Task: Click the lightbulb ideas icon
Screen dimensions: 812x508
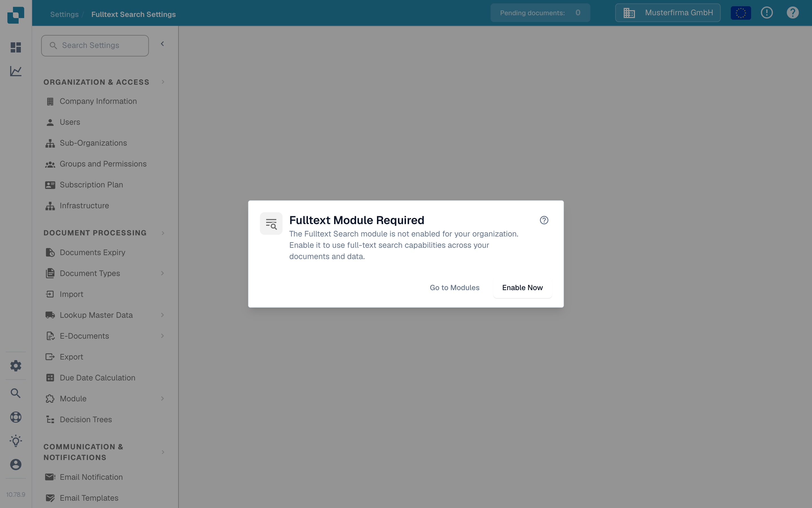Action: click(16, 441)
